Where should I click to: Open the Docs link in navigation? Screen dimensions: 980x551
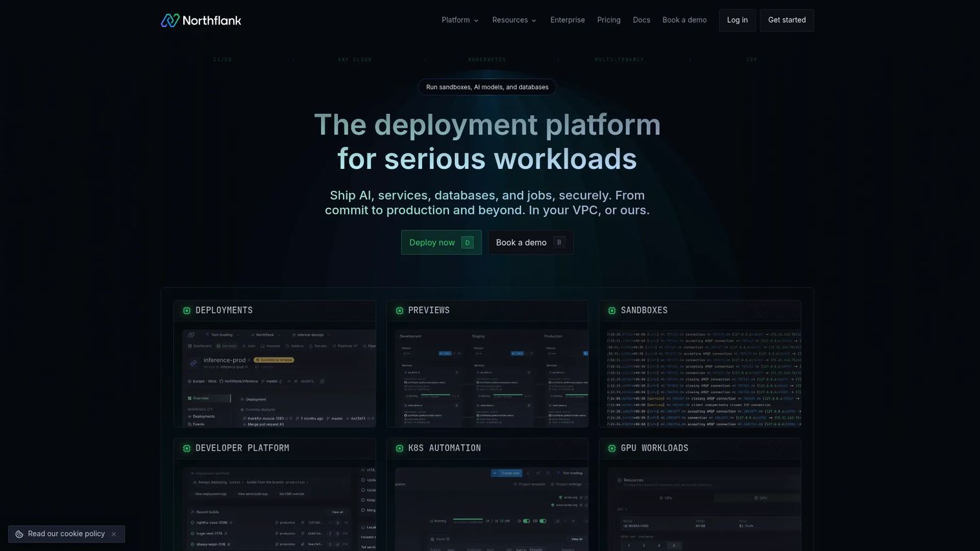pyautogui.click(x=641, y=20)
